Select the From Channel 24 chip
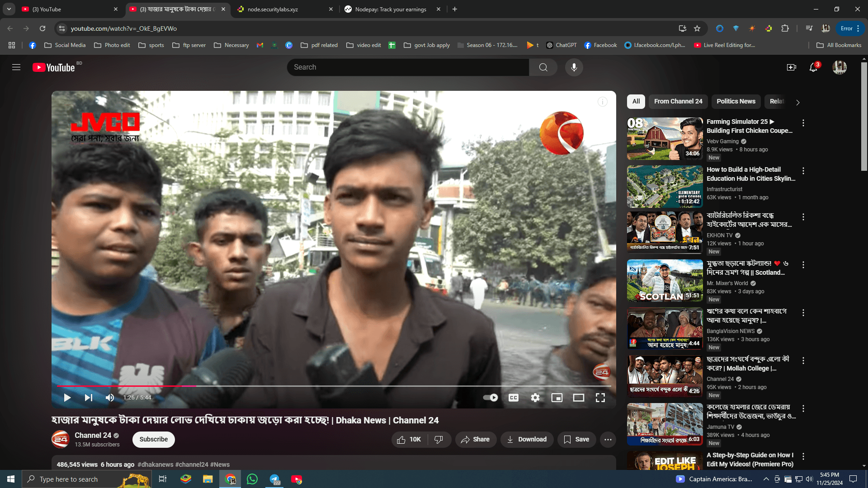 (x=678, y=102)
